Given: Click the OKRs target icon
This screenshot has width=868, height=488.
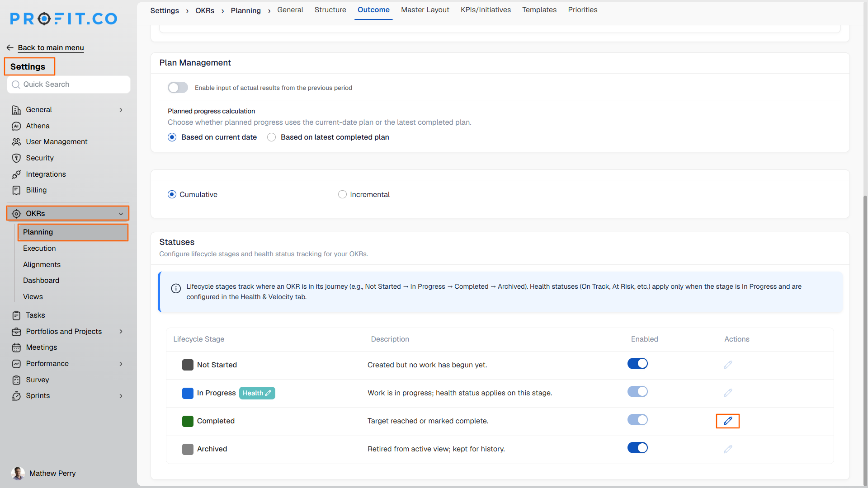Looking at the screenshot, I should coord(16,214).
